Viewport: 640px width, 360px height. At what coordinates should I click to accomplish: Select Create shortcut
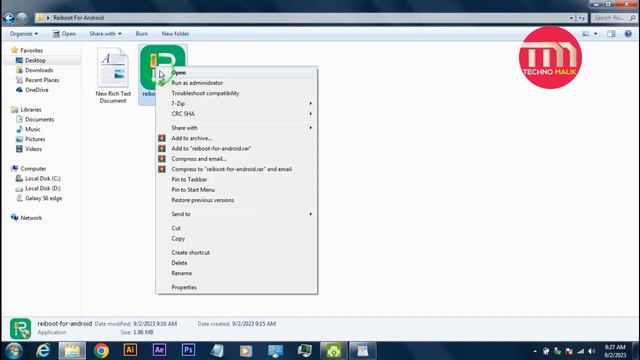coord(236,253)
